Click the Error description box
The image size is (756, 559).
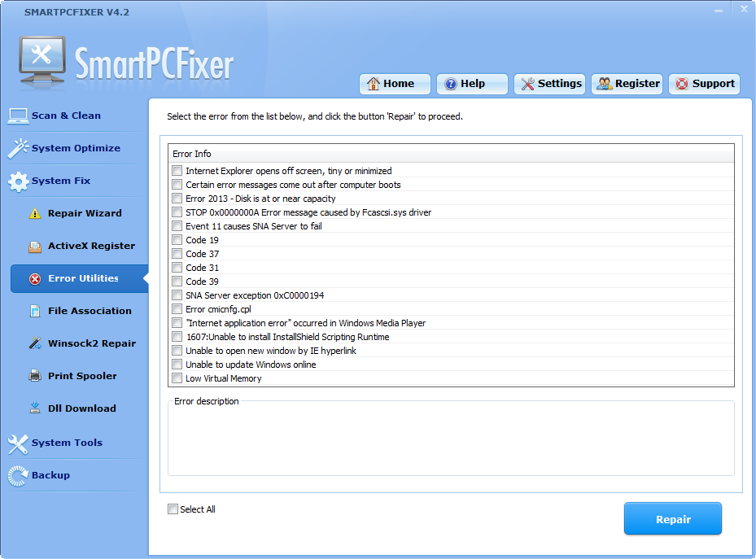click(x=452, y=439)
